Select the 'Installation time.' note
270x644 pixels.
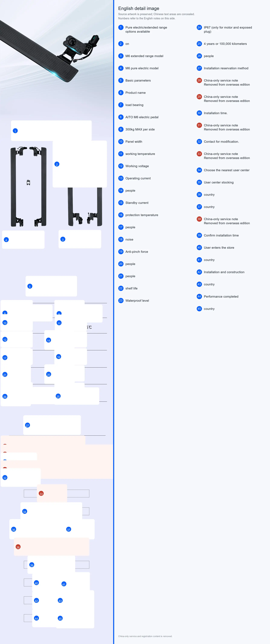216,113
